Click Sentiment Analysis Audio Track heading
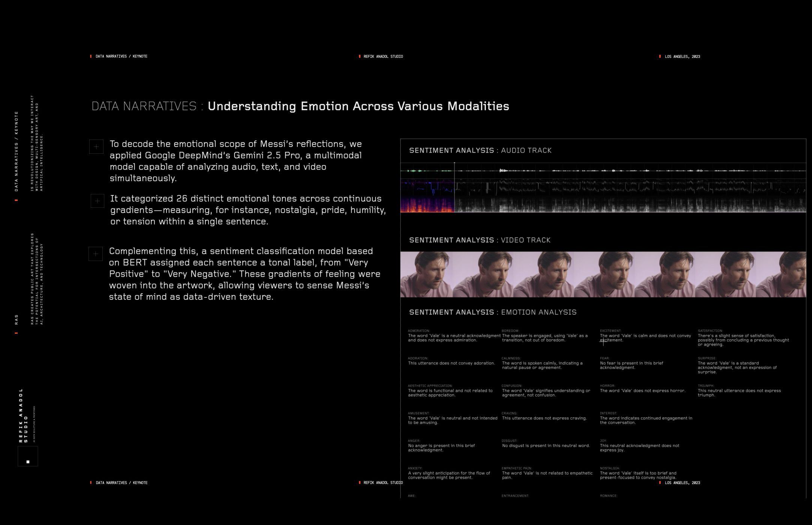This screenshot has height=525, width=812. 480,150
